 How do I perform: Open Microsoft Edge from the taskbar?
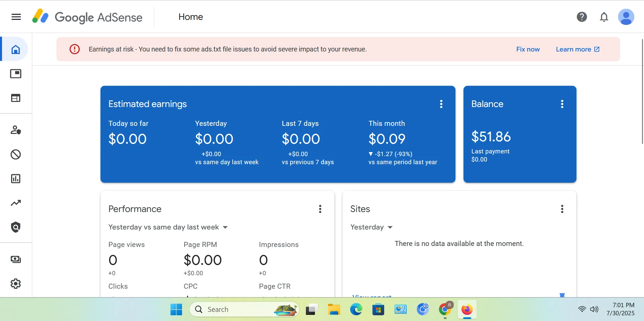[x=356, y=310]
